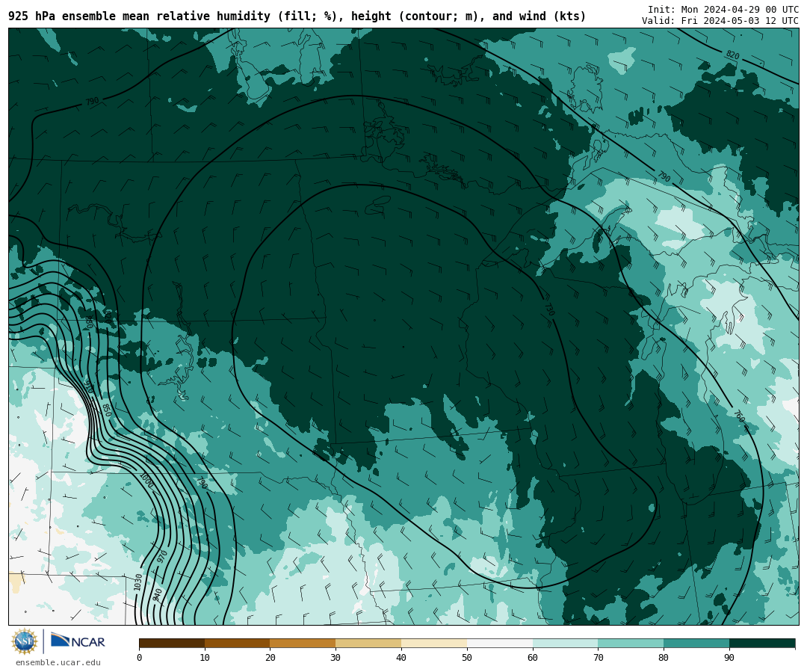The width and height of the screenshot is (807, 672).
Task: Pick the darkest brown 0–10 colorbar segment
Action: click(x=172, y=643)
